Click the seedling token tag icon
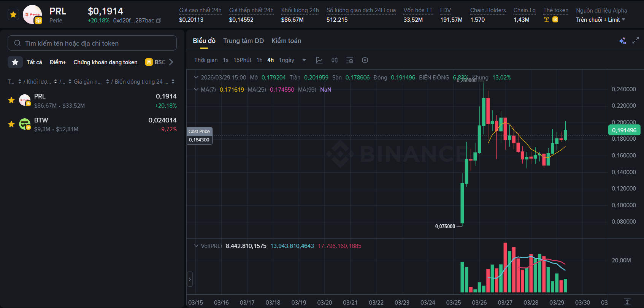This screenshot has height=308, width=644. 547,19
